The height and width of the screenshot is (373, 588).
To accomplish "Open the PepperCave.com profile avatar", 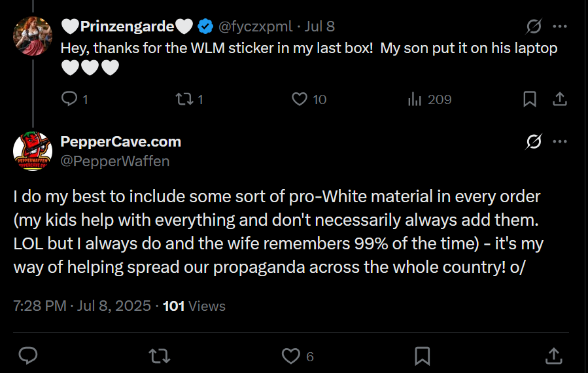I will tap(33, 151).
